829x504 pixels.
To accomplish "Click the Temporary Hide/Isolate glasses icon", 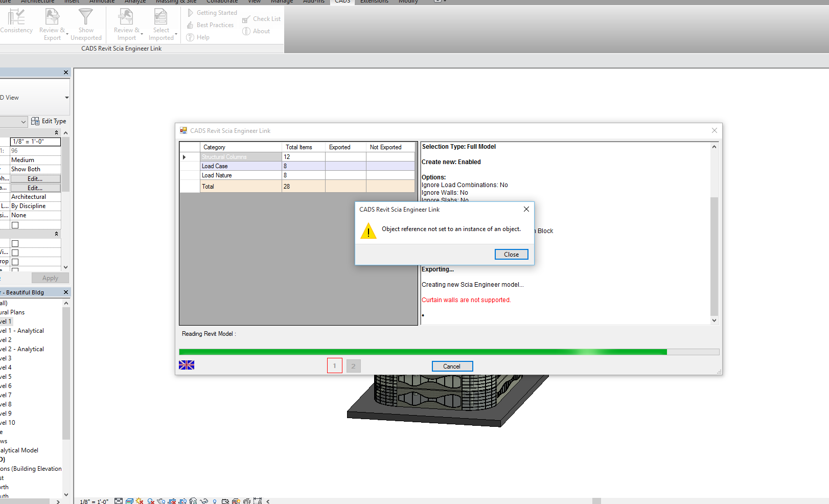I will pyautogui.click(x=204, y=501).
